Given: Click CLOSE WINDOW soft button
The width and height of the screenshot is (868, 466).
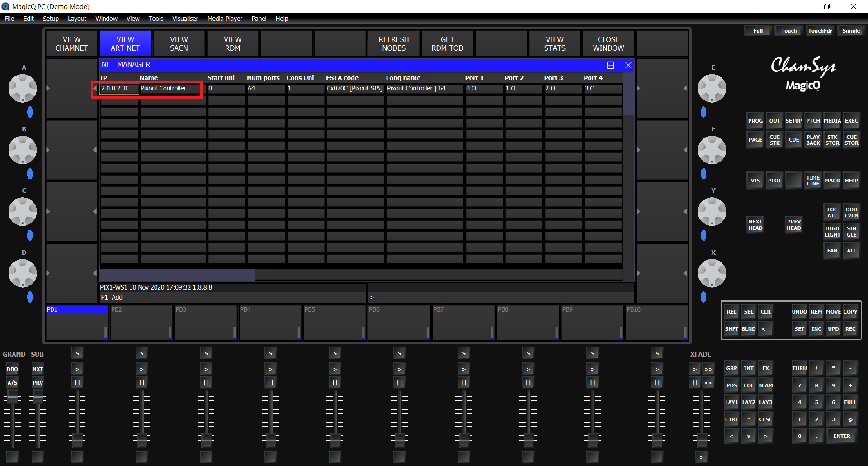Looking at the screenshot, I should [x=609, y=44].
